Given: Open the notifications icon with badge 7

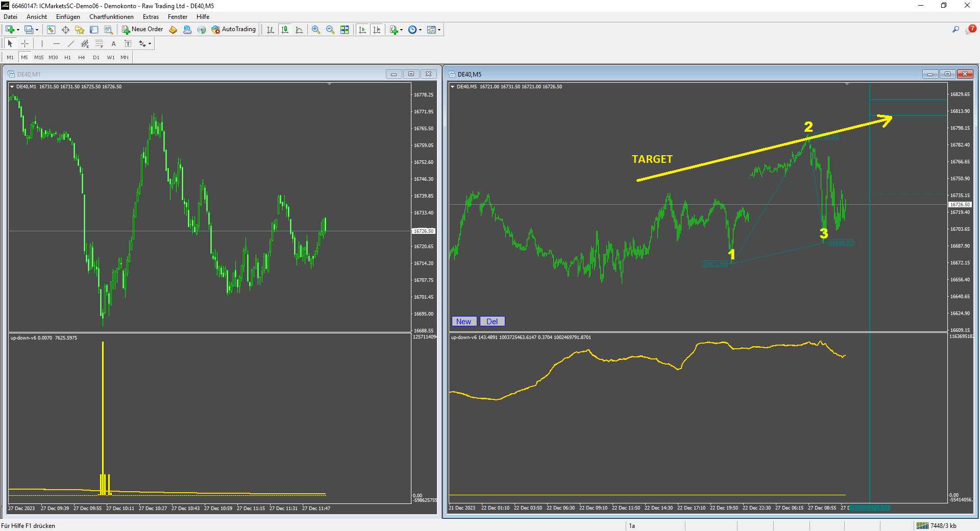Looking at the screenshot, I should tap(970, 30).
